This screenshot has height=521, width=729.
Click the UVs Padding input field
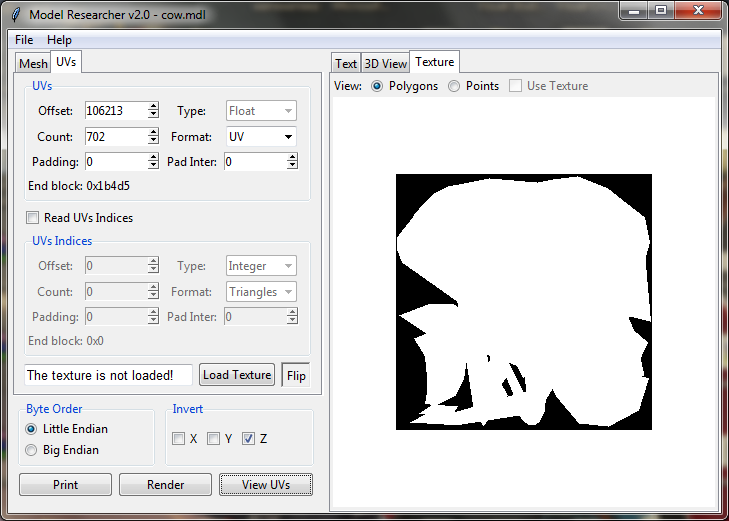pyautogui.click(x=116, y=162)
